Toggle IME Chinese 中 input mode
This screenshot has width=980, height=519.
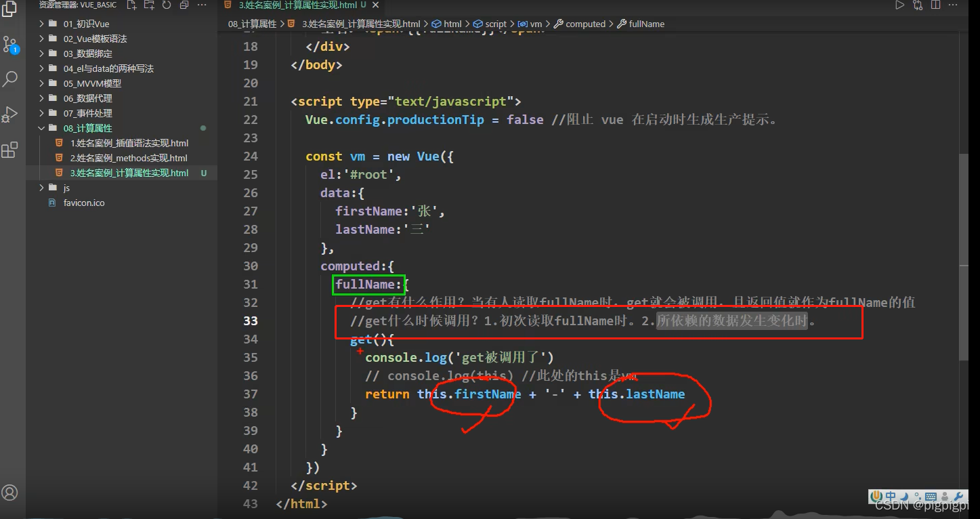pyautogui.click(x=891, y=497)
